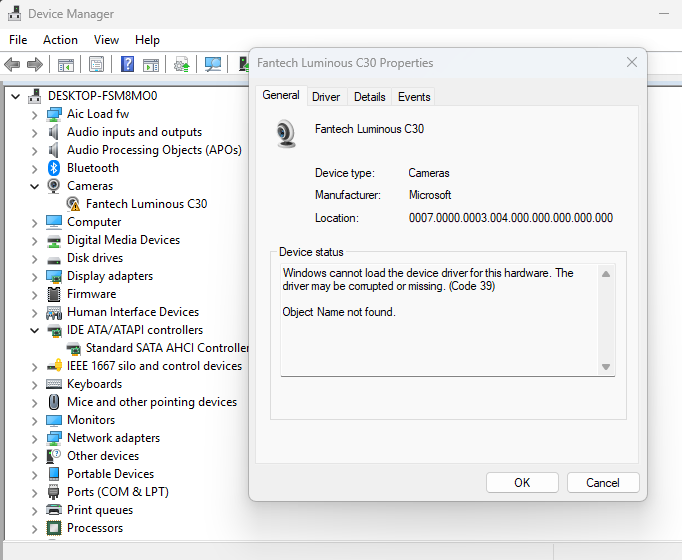Viewport: 682px width, 560px height.
Task: Click the Processors chip icon
Action: pos(53,528)
